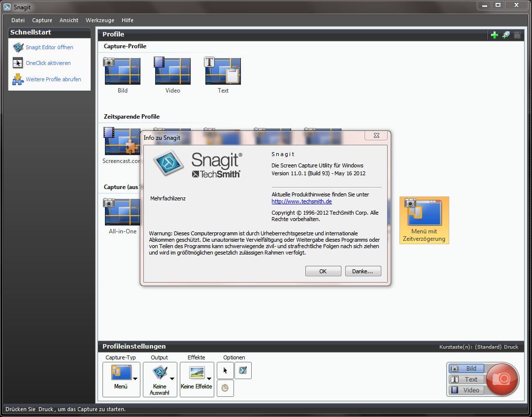Open the techsmith.de hyperlink
The height and width of the screenshot is (417, 532).
click(x=301, y=201)
